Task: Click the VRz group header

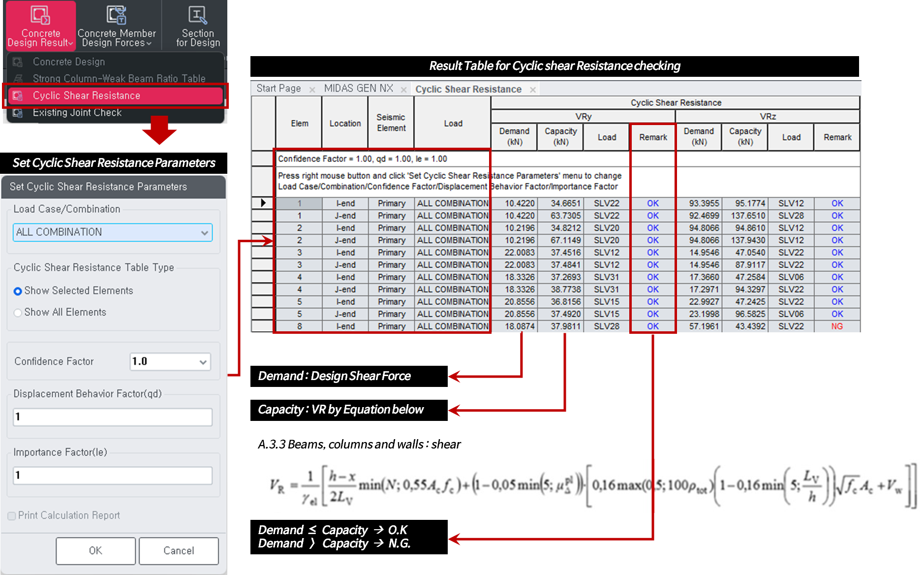Action: [768, 117]
